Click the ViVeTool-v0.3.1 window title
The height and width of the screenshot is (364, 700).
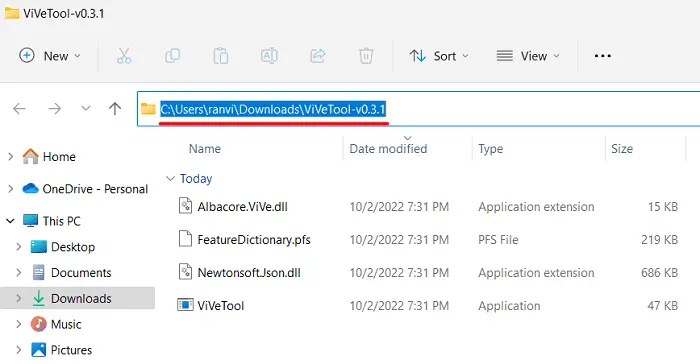64,13
